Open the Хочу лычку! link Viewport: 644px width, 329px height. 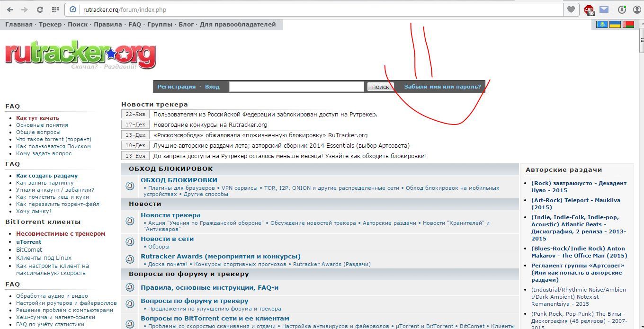(34, 211)
